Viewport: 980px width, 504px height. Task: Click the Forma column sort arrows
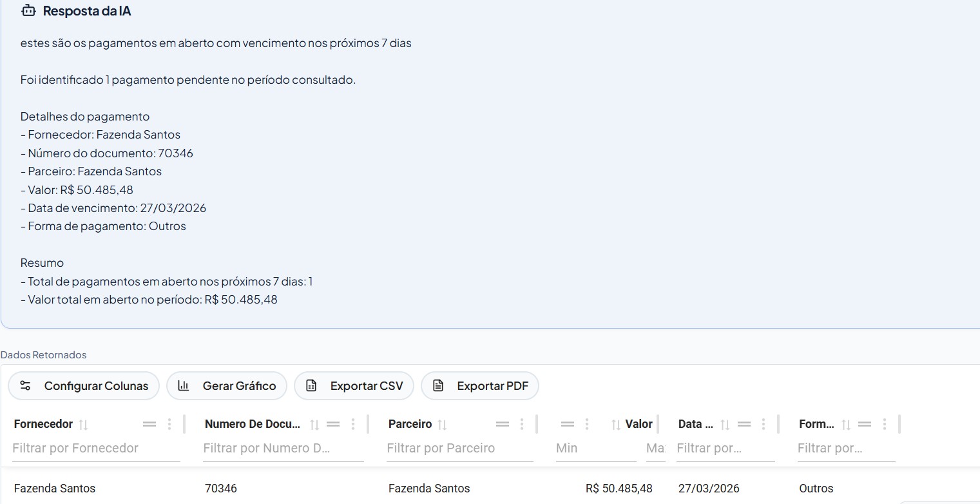pos(846,424)
